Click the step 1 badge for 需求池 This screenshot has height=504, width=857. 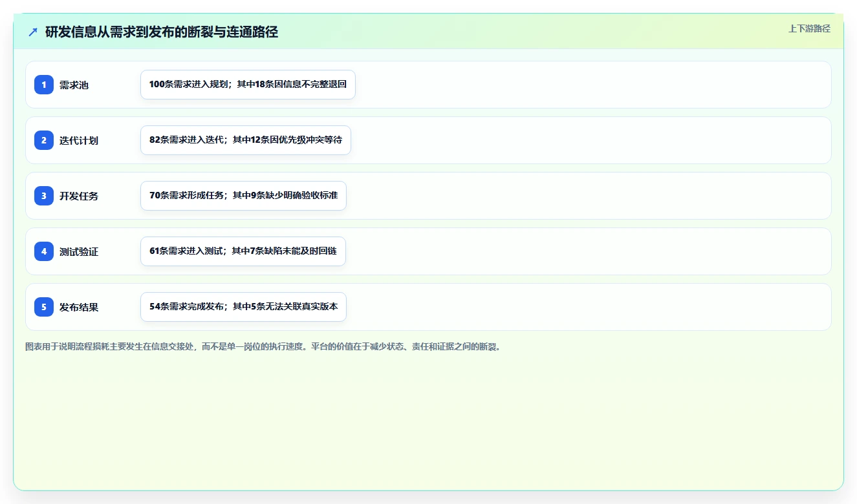44,85
